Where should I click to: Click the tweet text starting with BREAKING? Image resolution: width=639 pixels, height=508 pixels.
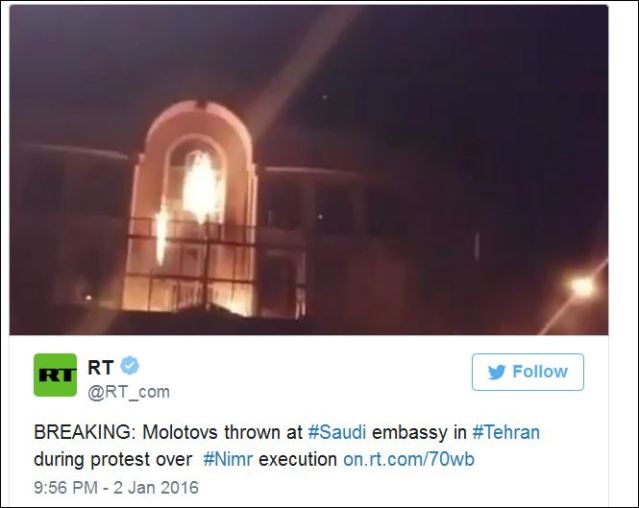click(287, 446)
